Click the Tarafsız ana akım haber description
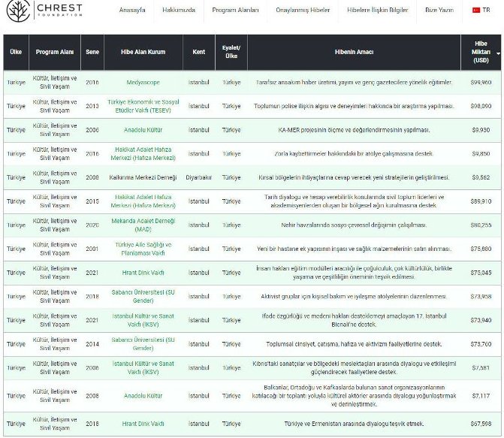 click(x=354, y=83)
